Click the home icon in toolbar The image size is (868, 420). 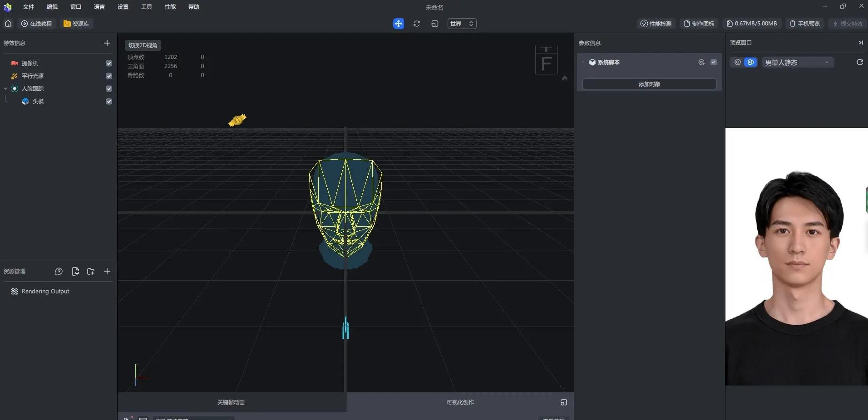tap(8, 24)
